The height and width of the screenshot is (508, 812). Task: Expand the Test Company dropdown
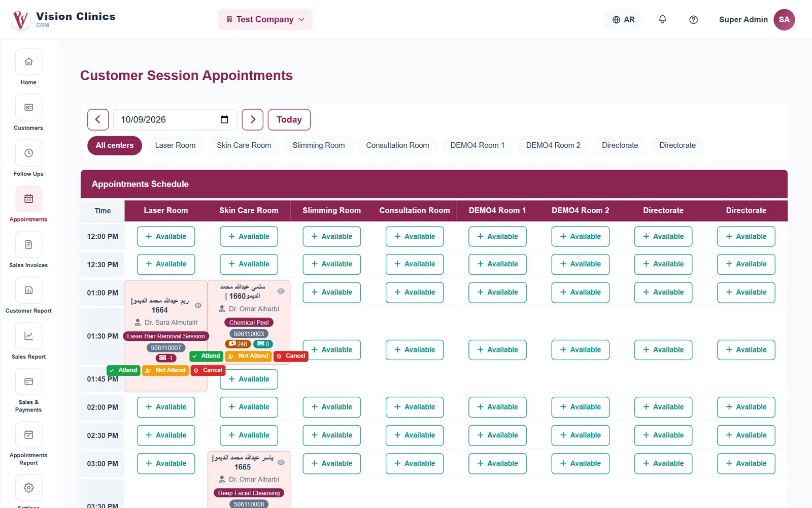[265, 19]
